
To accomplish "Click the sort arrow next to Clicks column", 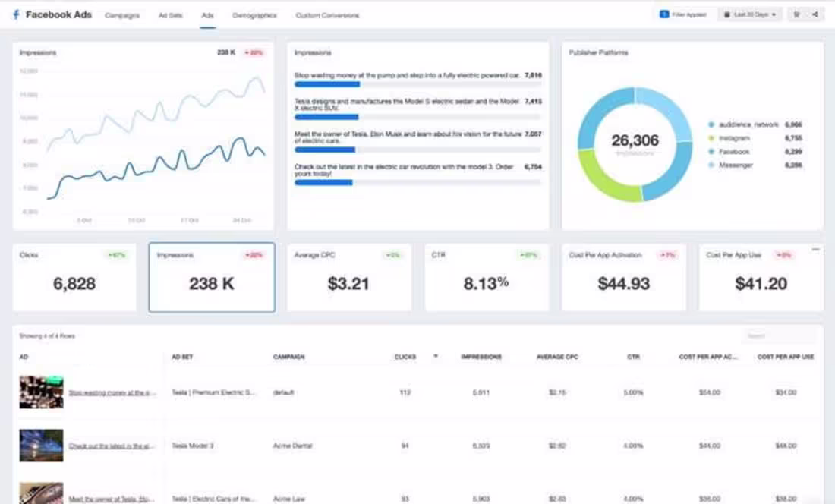I will [x=436, y=356].
